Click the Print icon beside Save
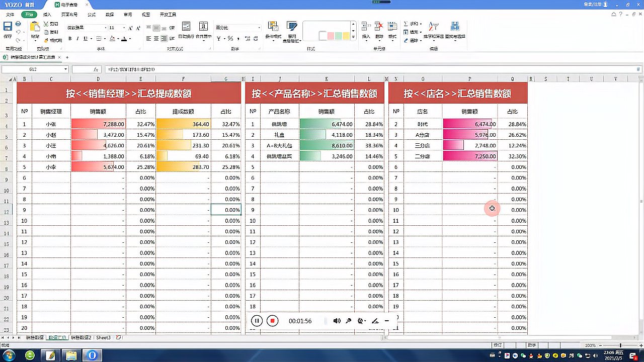The height and width of the screenshot is (362, 644). click(x=18, y=24)
